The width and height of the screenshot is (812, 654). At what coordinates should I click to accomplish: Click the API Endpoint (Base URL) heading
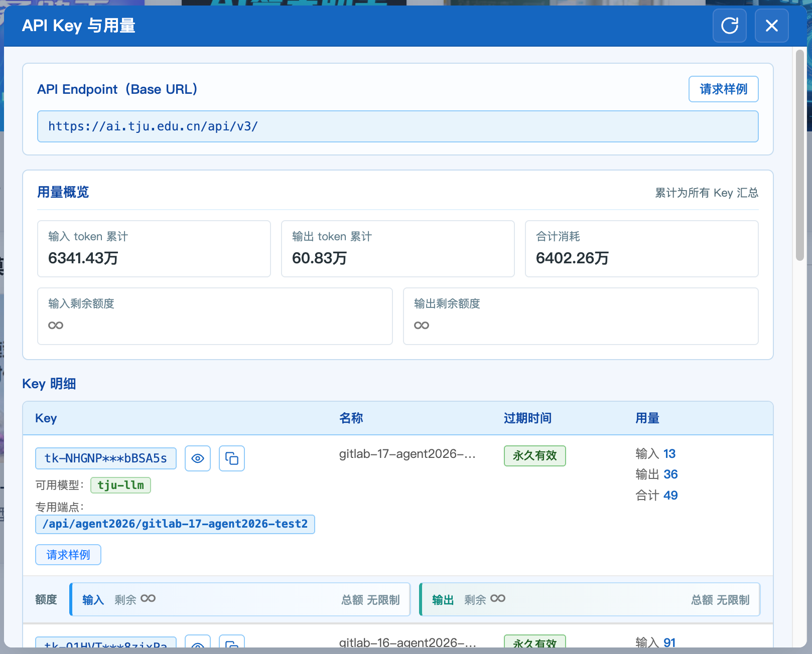point(117,89)
